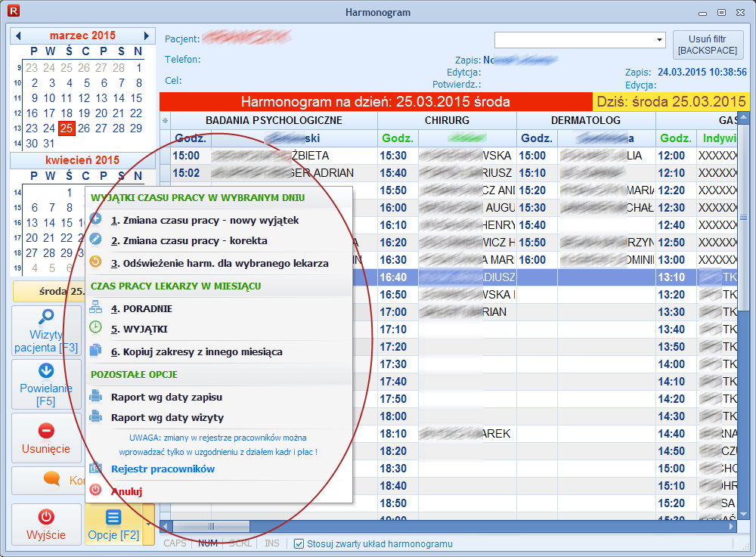
Task: Click the Usuń filtr [BACKSPACE] button
Action: 708,45
